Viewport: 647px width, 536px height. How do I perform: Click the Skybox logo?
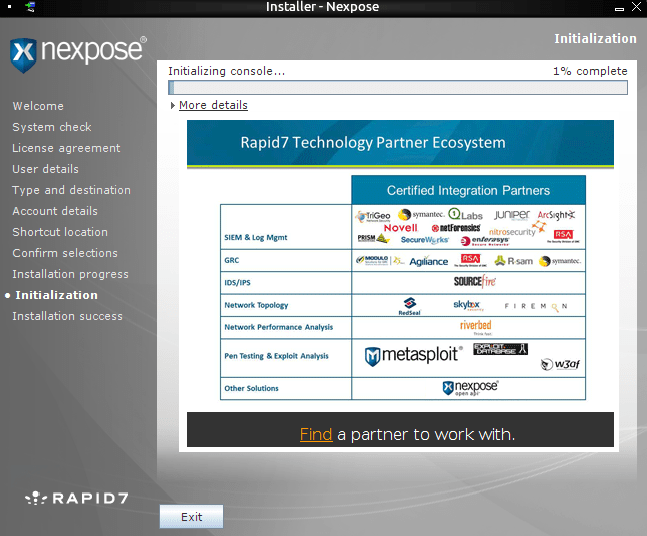(x=468, y=305)
